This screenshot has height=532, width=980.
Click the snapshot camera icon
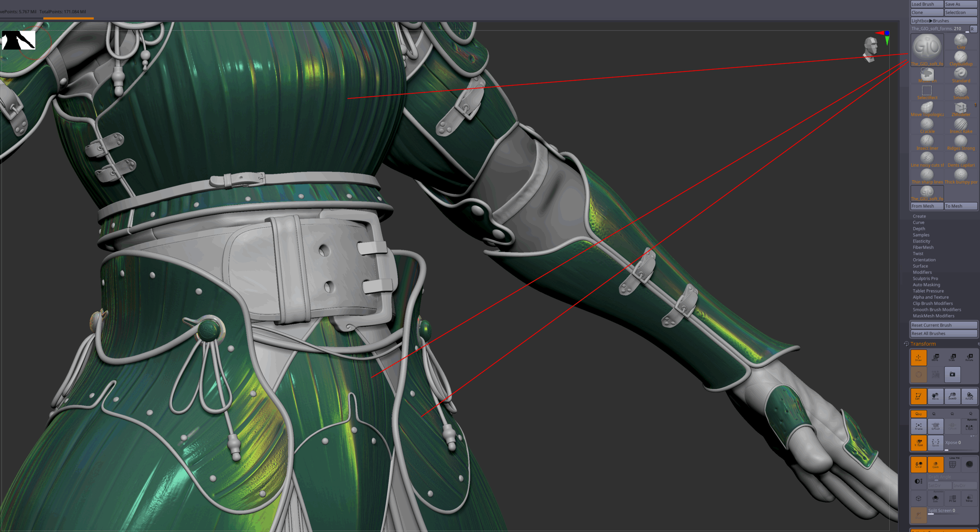(x=952, y=374)
